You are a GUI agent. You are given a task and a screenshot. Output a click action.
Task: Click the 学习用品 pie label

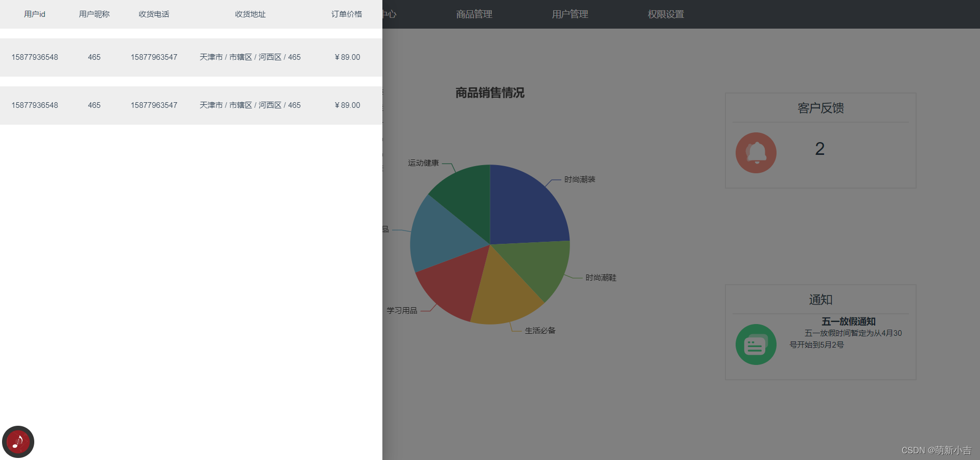(402, 310)
